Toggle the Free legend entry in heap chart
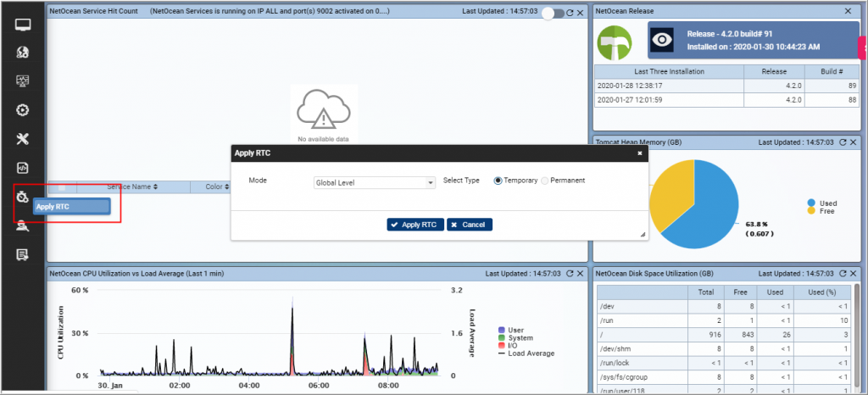 tap(821, 211)
